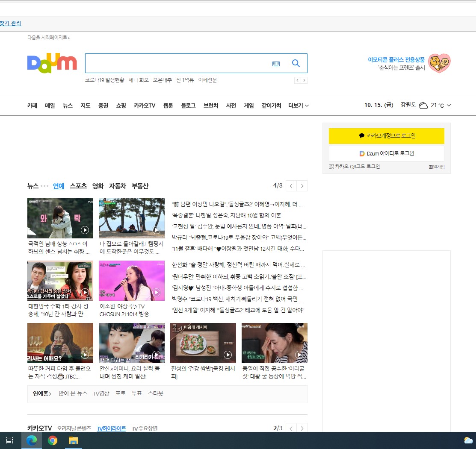The image size is (476, 449).
Task: Click the Daum logo
Action: tap(52, 63)
